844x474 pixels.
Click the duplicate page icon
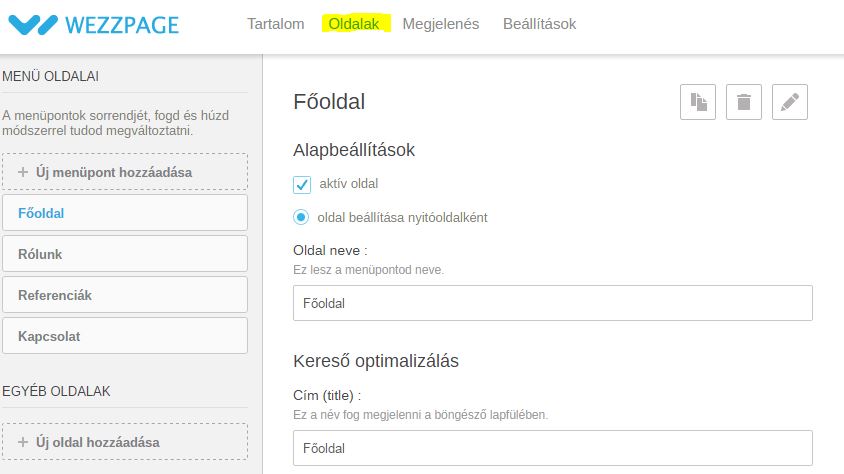coord(698,102)
